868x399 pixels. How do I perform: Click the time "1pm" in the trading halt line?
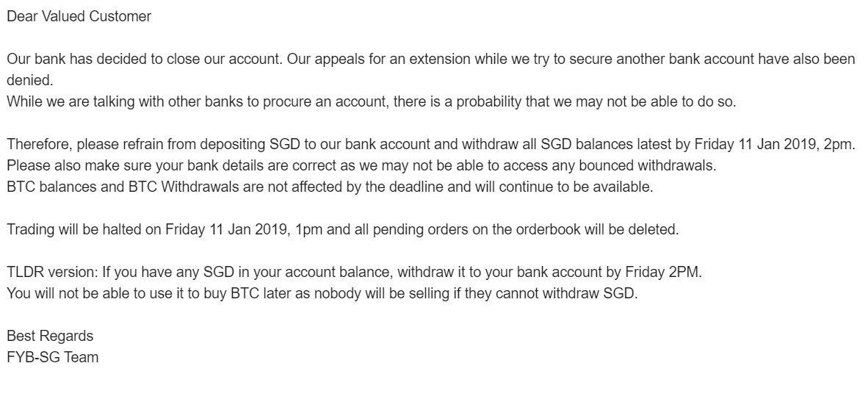(x=309, y=229)
